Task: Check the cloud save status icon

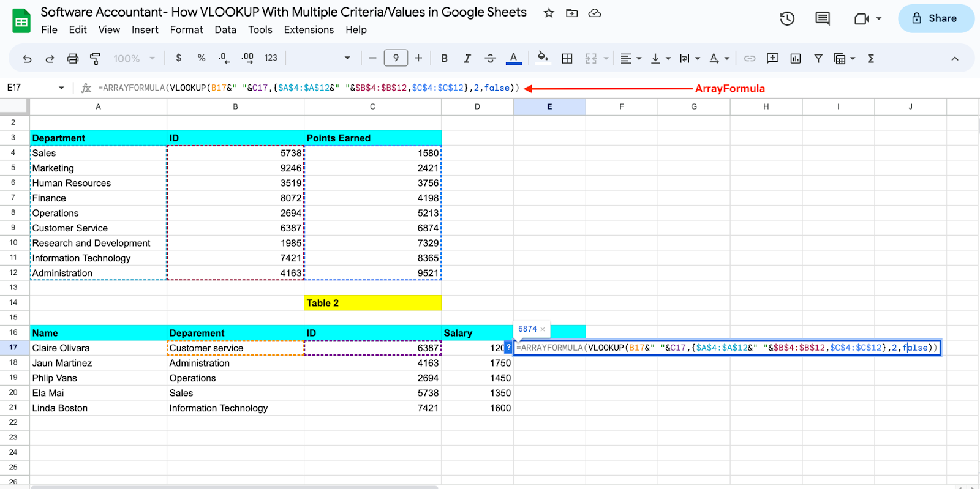Action: (594, 13)
